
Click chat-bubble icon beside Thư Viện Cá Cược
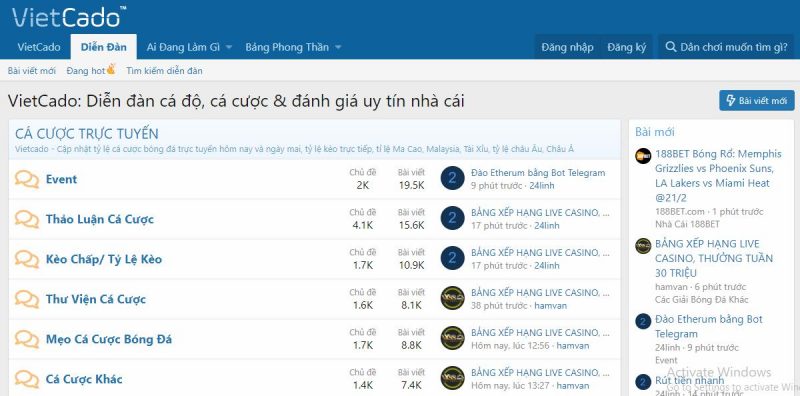27,299
